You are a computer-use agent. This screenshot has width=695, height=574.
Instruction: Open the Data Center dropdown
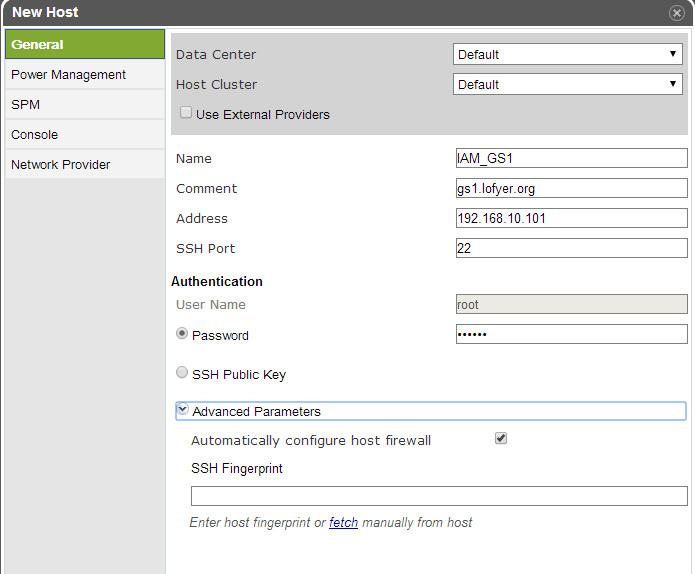click(x=567, y=54)
